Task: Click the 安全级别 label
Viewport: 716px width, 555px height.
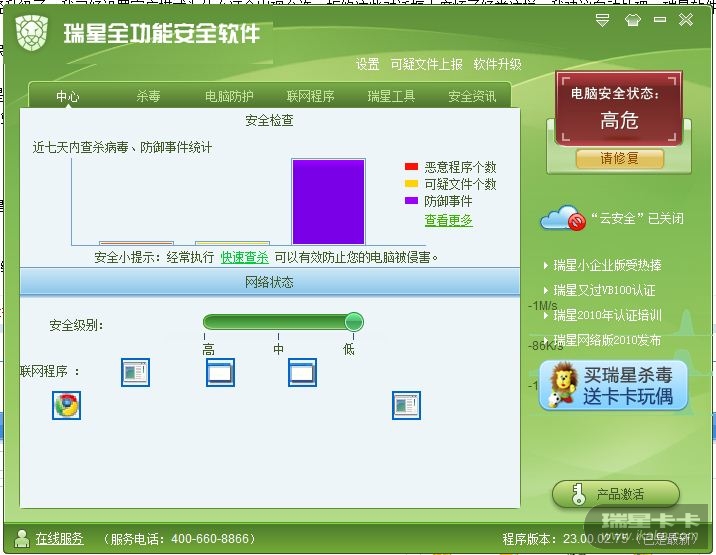Action: coord(76,325)
